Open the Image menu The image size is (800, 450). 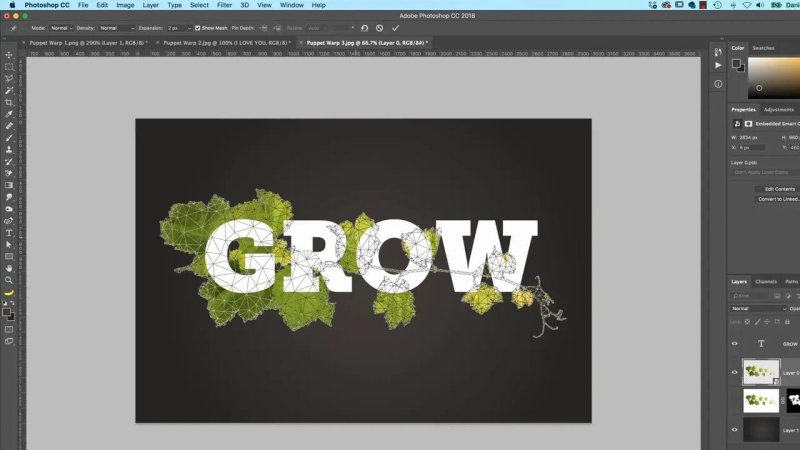pos(125,5)
